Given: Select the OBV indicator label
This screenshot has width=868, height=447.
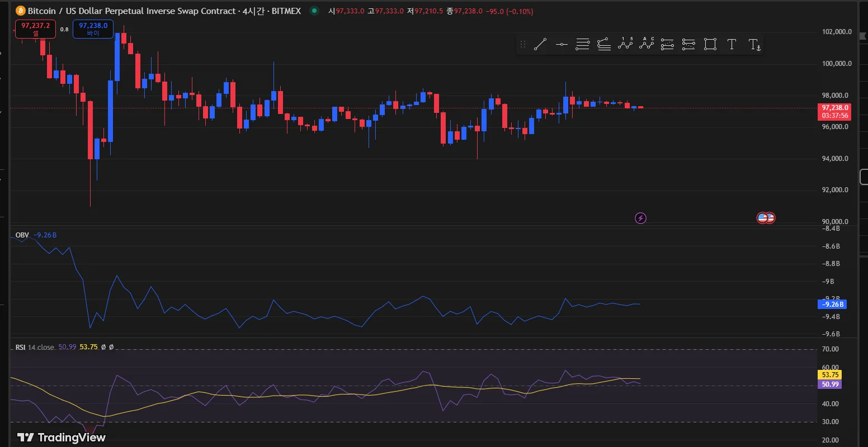Looking at the screenshot, I should point(22,235).
